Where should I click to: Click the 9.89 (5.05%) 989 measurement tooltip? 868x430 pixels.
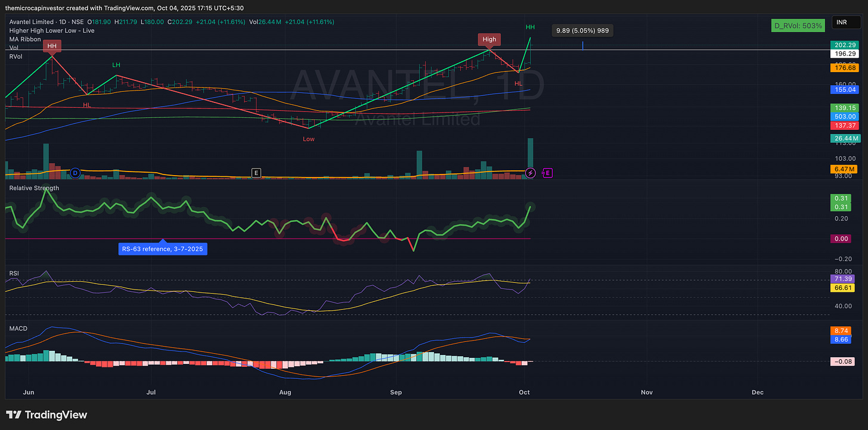[582, 30]
